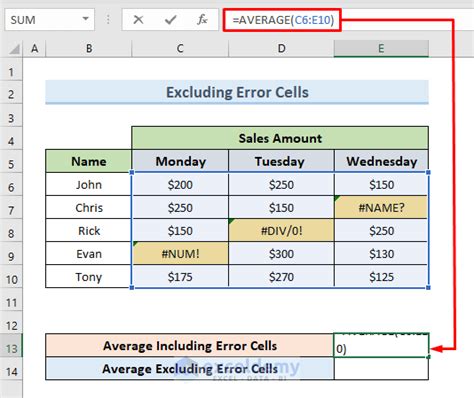
Task: Select Tony's Monday value $175
Action: pos(180,277)
